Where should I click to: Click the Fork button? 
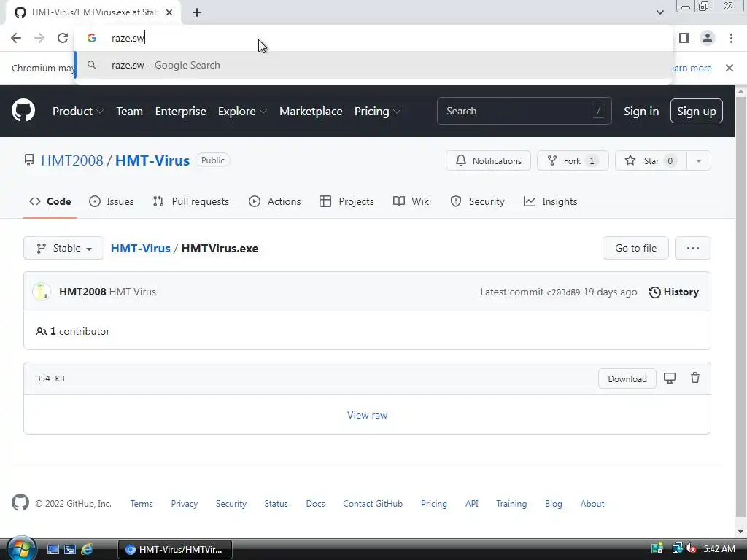573,161
